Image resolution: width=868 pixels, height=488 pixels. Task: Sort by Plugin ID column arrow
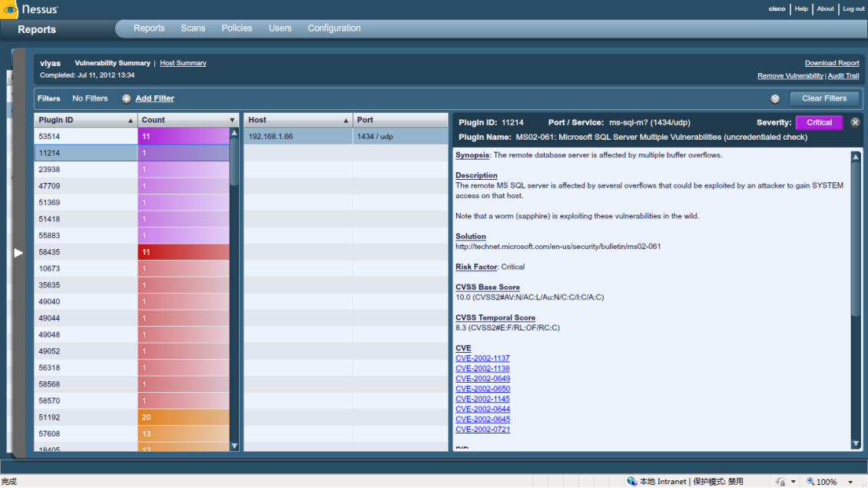[x=131, y=120]
